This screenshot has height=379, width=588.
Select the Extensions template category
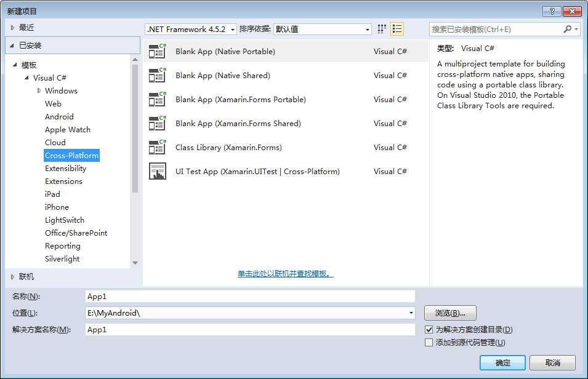pyautogui.click(x=63, y=182)
